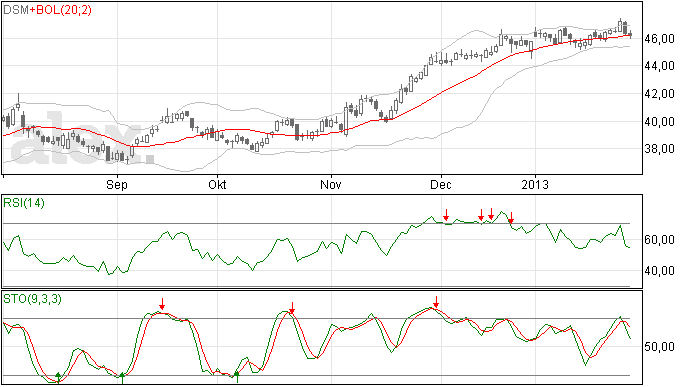Click the Nov month label
690x387 pixels.
tap(330, 184)
